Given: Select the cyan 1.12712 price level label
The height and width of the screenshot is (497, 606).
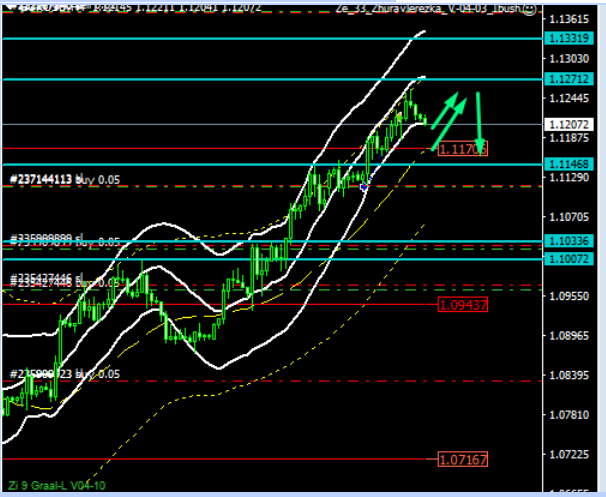Looking at the screenshot, I should [x=570, y=78].
